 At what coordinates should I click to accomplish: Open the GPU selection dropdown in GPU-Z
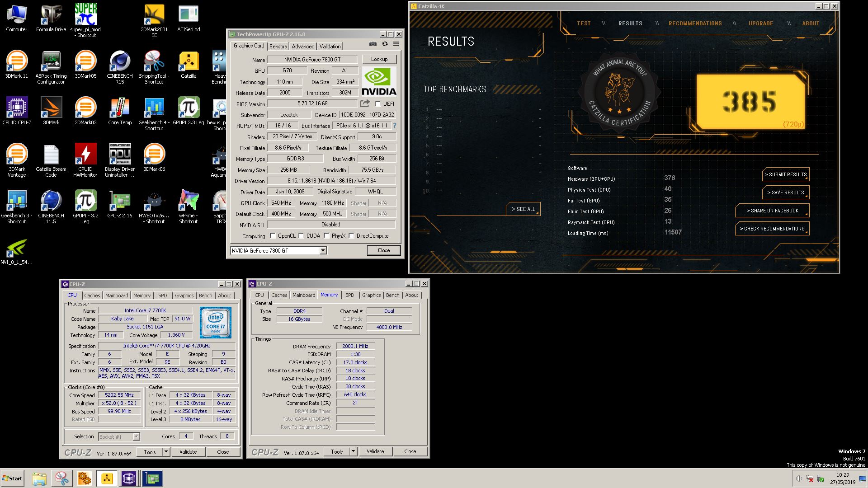(x=323, y=250)
